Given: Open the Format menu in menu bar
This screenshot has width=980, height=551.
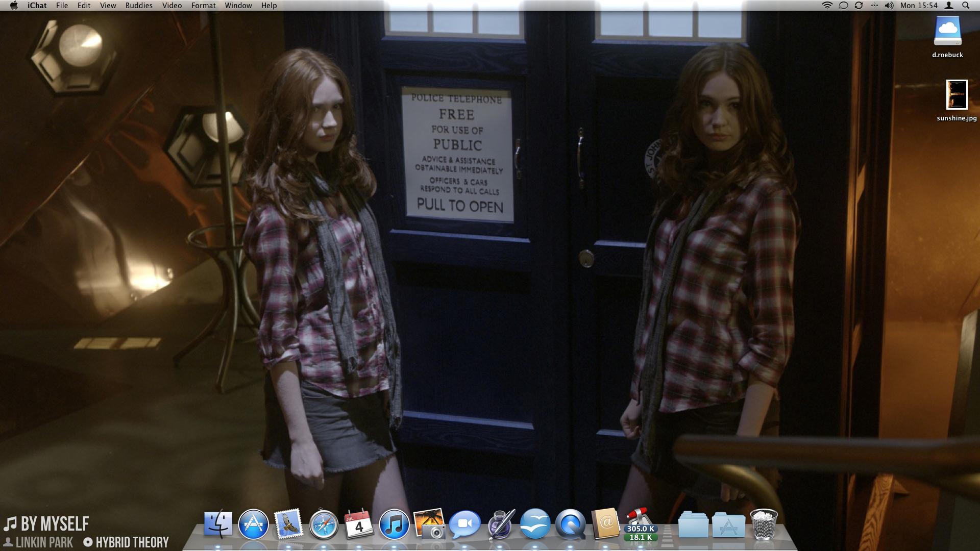Looking at the screenshot, I should click(x=203, y=6).
